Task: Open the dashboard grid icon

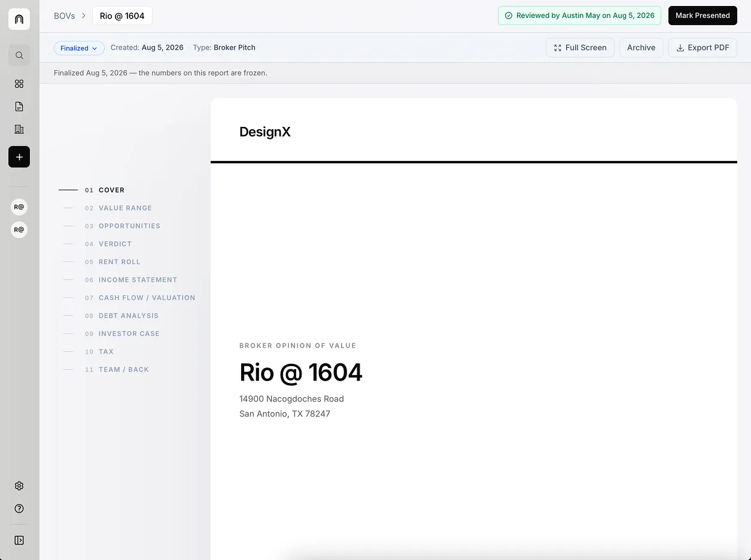Action: point(19,84)
